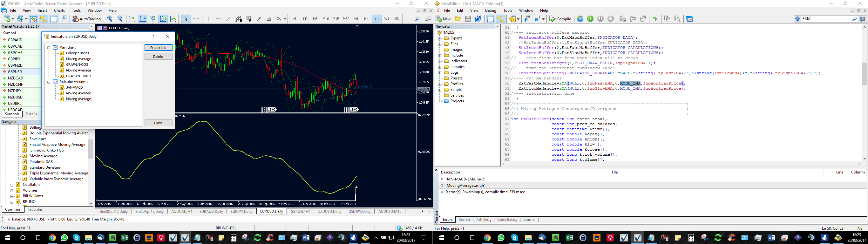Expand the Oscillators folder in Navigator
Viewport: 868px width, 244px height.
coord(12,185)
